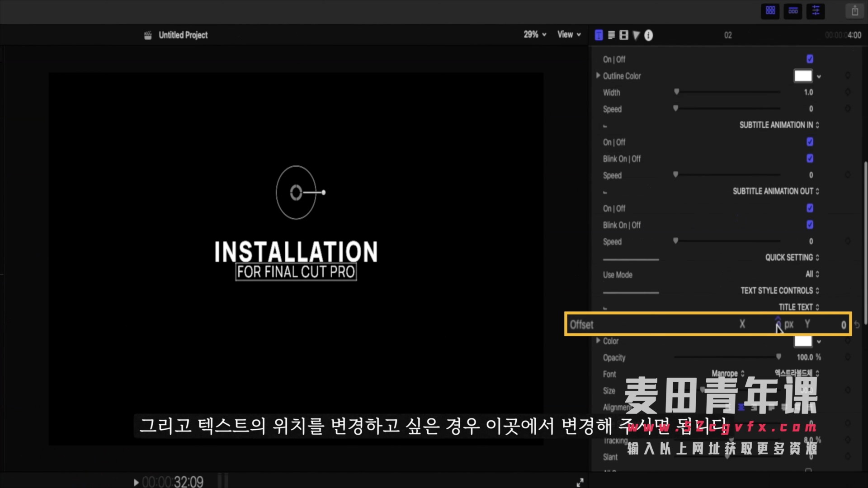Screen dimensions: 868x488
Task: Select the INSTALLATION title in the viewer
Action: point(296,252)
